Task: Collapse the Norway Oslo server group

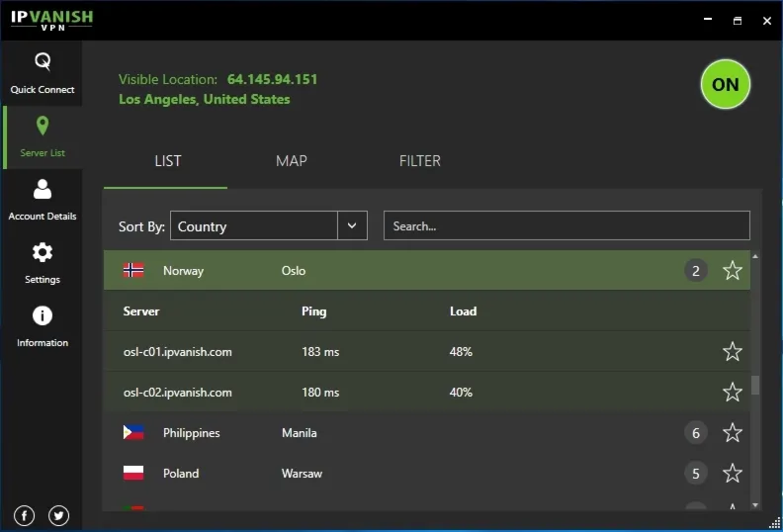Action: (427, 270)
